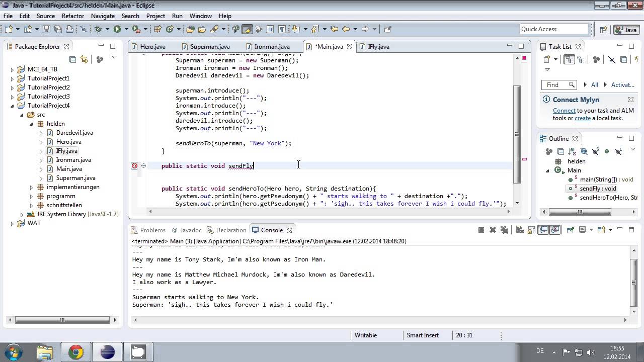Click the New Java Class icon
This screenshot has height=362, width=644.
[x=170, y=29]
